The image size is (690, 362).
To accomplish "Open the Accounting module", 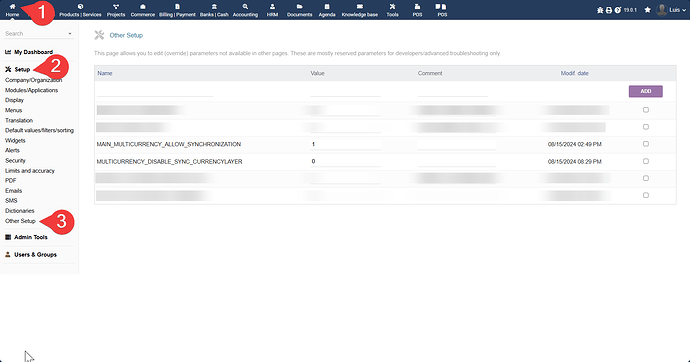I will coord(245,10).
